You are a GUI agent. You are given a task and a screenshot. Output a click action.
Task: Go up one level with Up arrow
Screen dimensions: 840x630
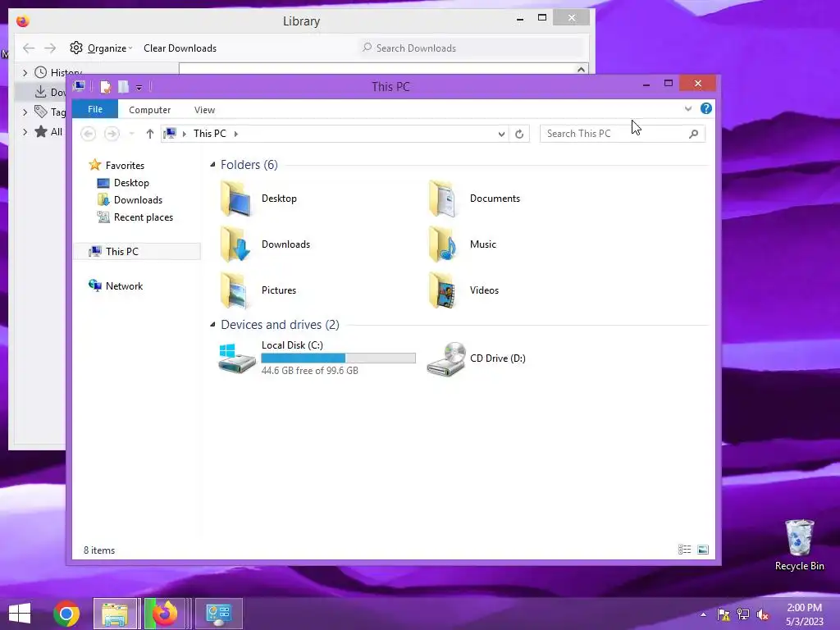tap(150, 134)
